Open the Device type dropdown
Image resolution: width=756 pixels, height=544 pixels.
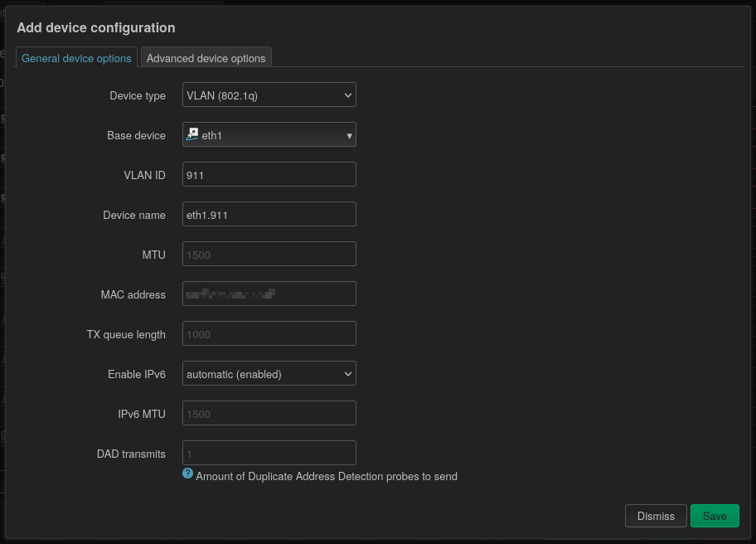[x=269, y=95]
